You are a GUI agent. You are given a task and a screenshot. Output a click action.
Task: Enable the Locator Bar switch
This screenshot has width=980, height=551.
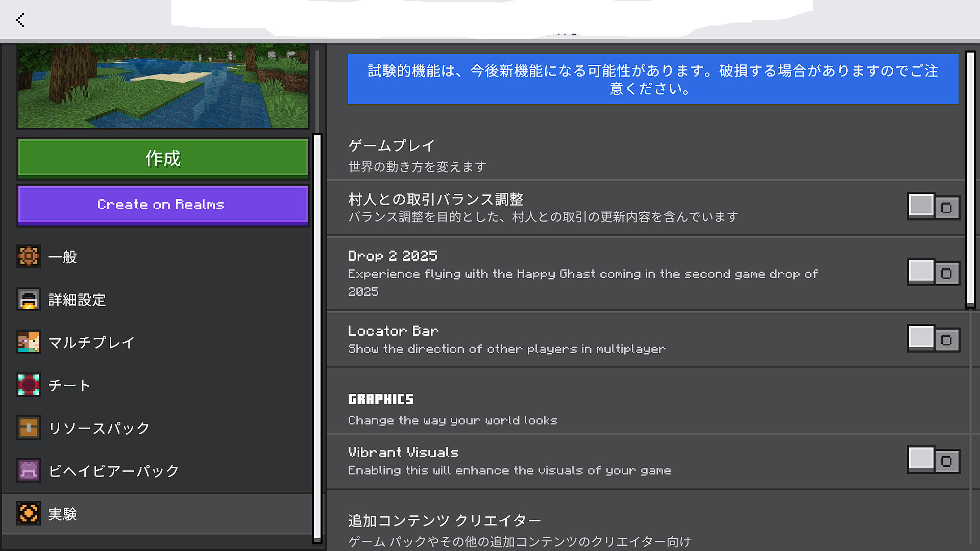[x=933, y=339]
